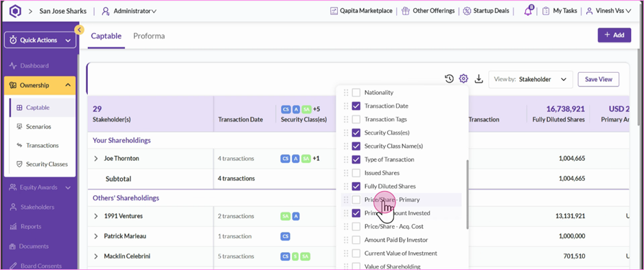Image resolution: width=644 pixels, height=270 pixels.
Task: Open the column settings gear icon
Action: click(x=463, y=78)
